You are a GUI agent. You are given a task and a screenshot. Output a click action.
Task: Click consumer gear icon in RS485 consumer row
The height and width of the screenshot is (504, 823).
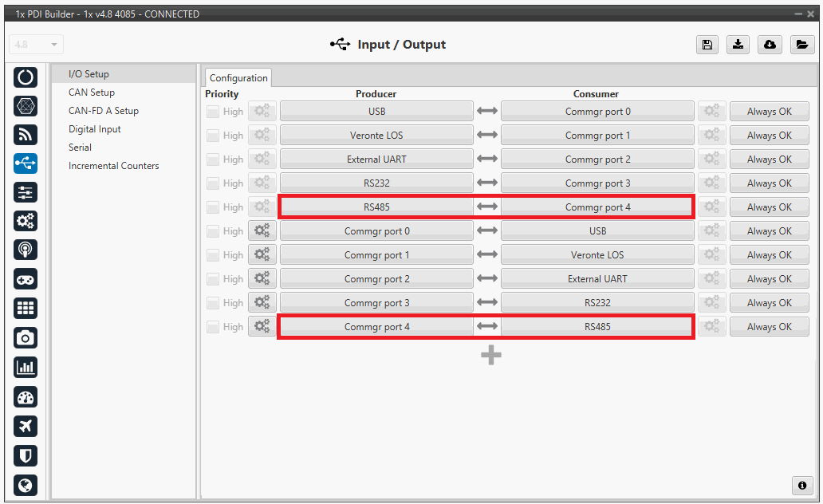tap(711, 326)
